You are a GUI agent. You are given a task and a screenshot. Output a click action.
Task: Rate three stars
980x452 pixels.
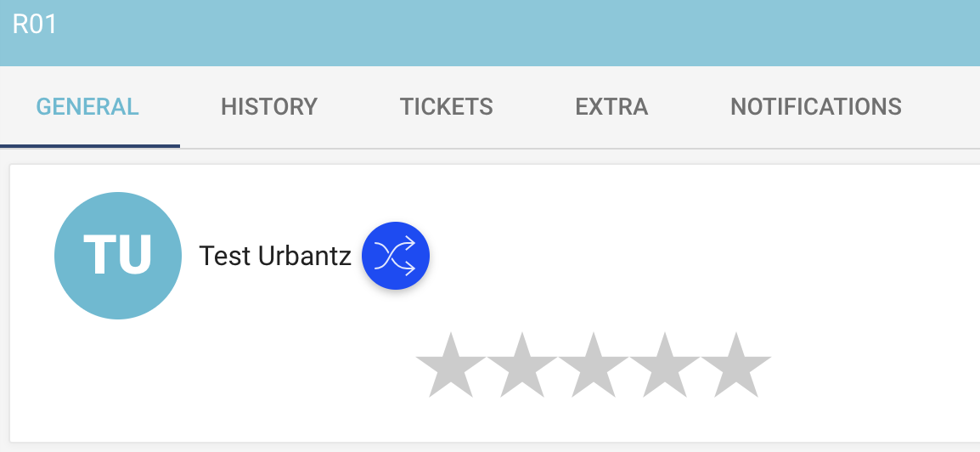(593, 365)
